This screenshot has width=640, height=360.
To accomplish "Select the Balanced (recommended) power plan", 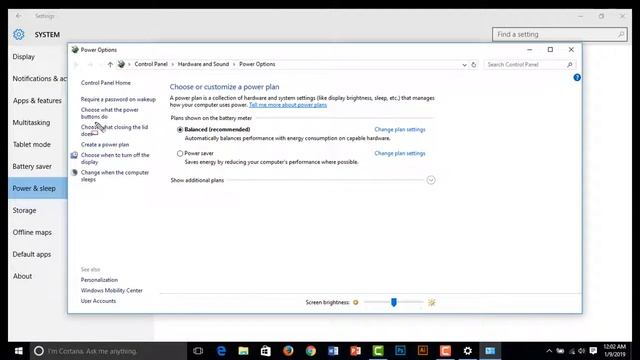I will click(180, 129).
